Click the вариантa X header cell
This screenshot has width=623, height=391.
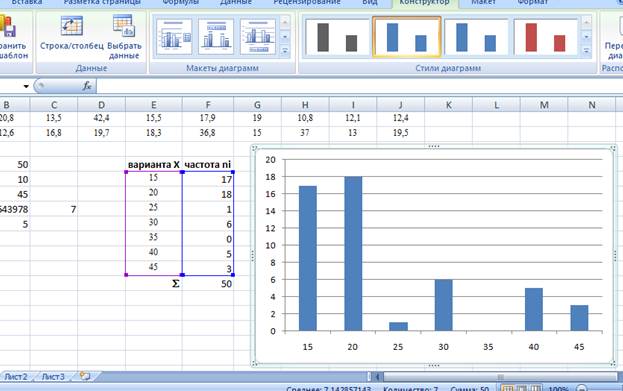153,164
